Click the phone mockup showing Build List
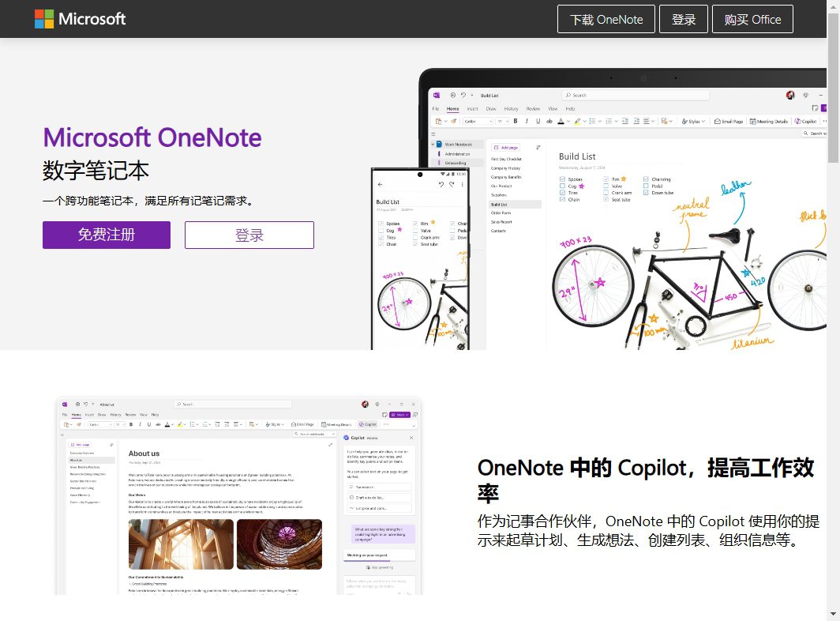Viewport: 840px width, 621px height. (x=420, y=259)
